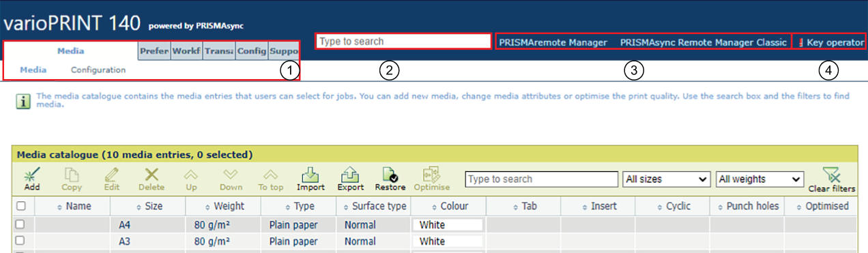Image resolution: width=868 pixels, height=253 pixels.
Task: Click the Key operator link
Action: click(x=831, y=42)
